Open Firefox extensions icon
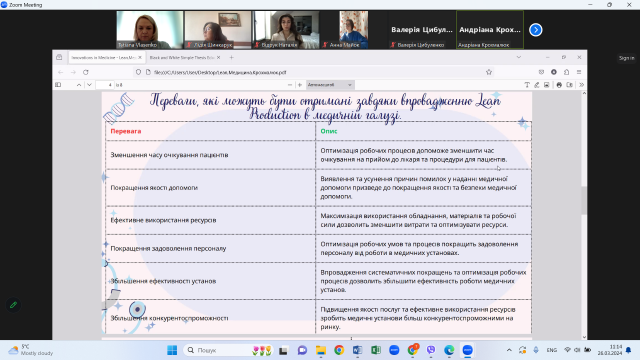Screen dimensions: 640x360 (x=567, y=72)
